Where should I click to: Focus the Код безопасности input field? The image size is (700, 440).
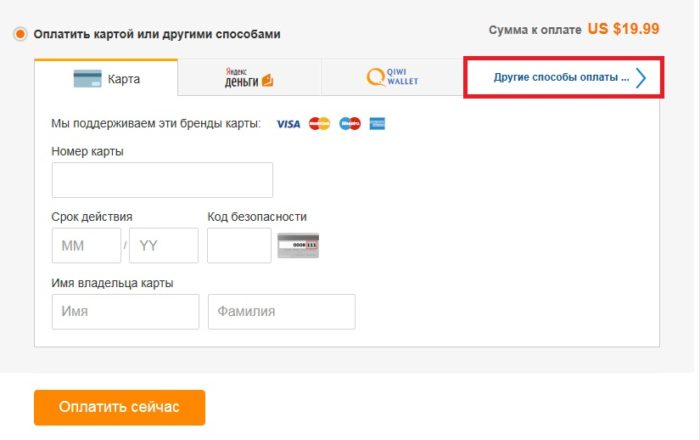[x=239, y=245]
